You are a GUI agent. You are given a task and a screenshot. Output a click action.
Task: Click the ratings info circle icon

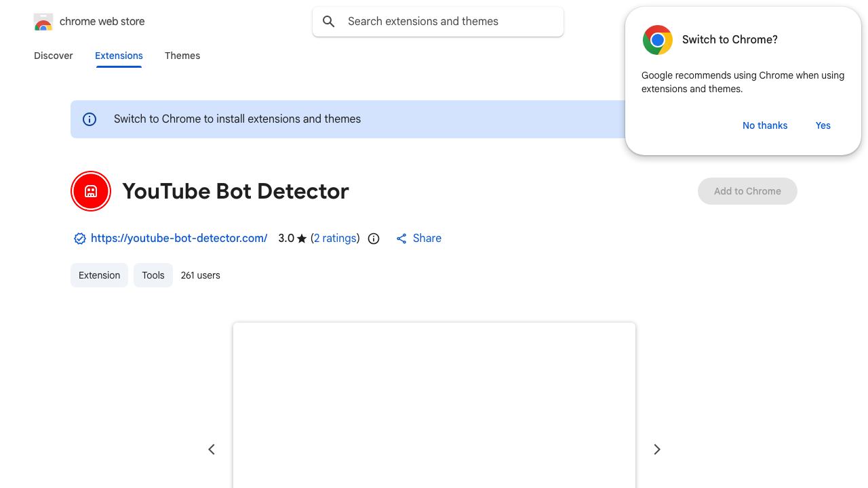[x=374, y=239]
